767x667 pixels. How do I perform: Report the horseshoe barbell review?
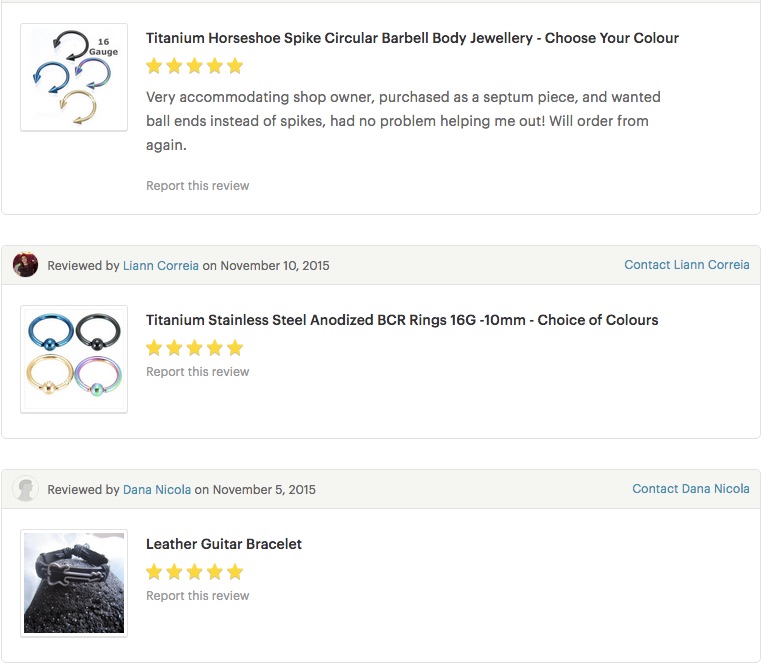(x=198, y=186)
